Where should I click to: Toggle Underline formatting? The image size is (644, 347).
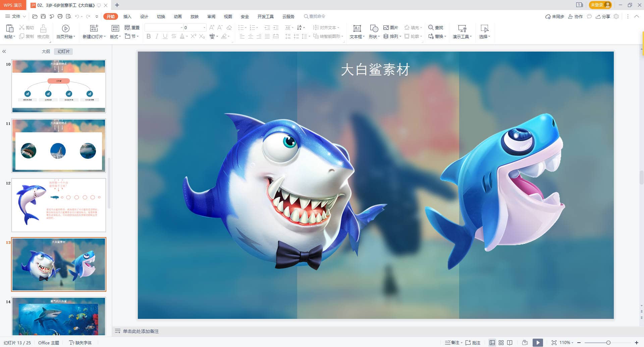click(x=165, y=36)
